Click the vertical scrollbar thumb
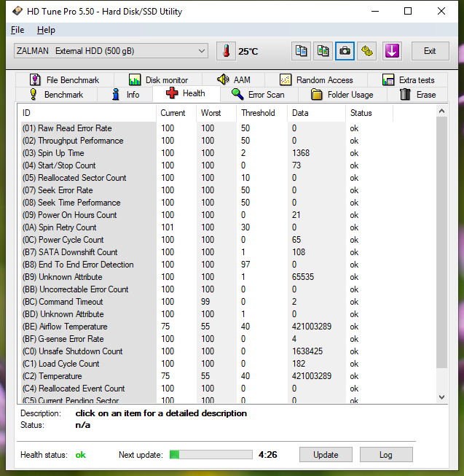 tap(442, 242)
